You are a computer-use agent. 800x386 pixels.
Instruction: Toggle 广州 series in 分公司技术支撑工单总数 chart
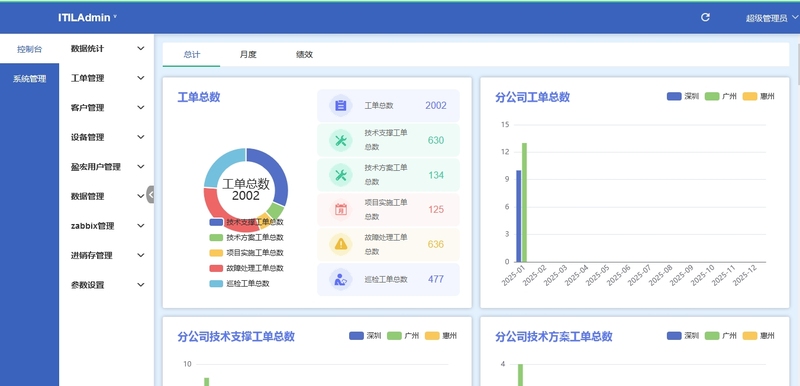point(403,336)
